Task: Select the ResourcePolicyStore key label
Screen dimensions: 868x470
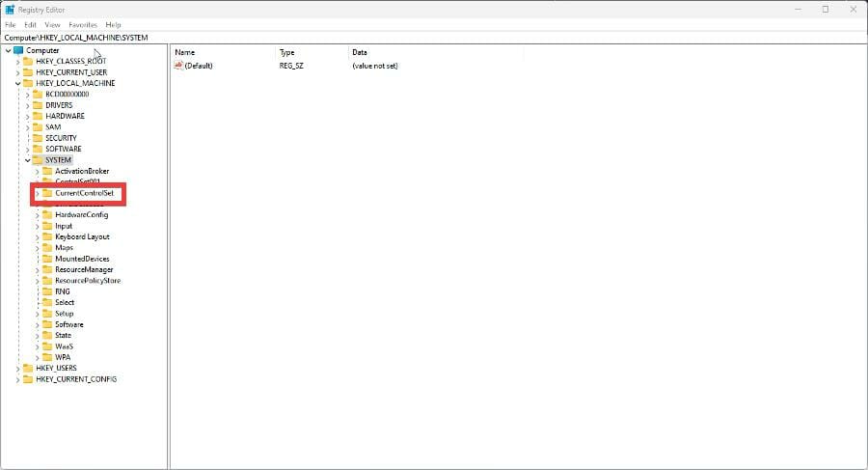Action: click(88, 281)
